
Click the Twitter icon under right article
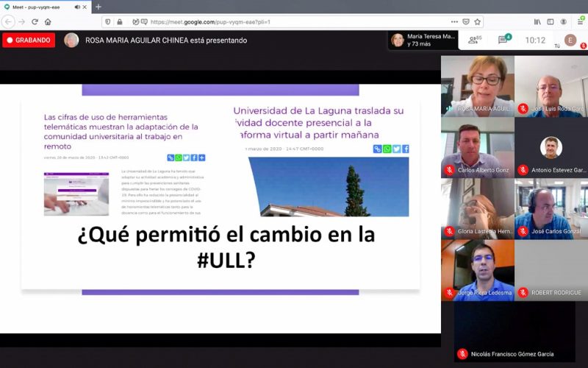[x=396, y=149]
